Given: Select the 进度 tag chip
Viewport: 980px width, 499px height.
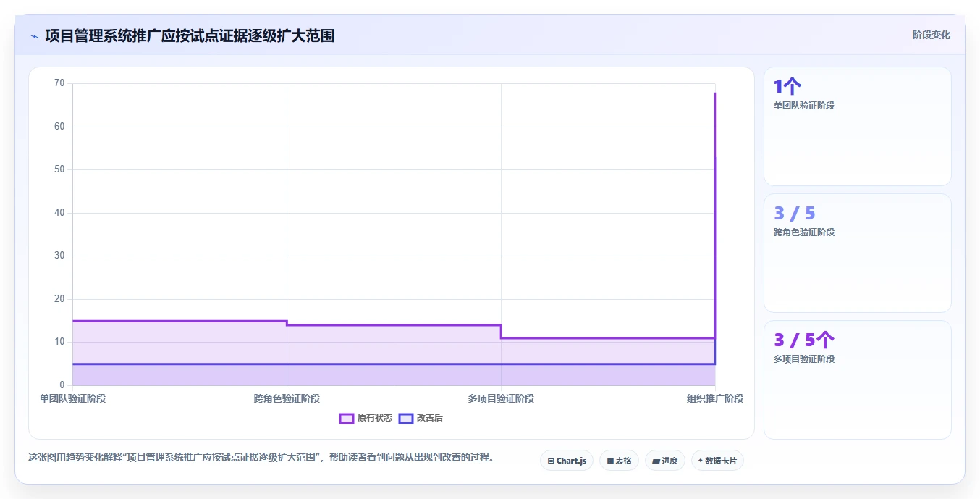Looking at the screenshot, I should pyautogui.click(x=664, y=461).
